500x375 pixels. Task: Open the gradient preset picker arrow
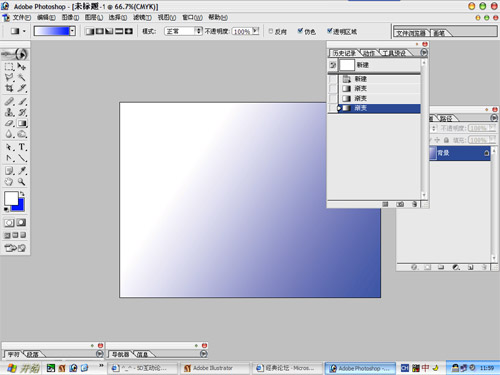(72, 31)
